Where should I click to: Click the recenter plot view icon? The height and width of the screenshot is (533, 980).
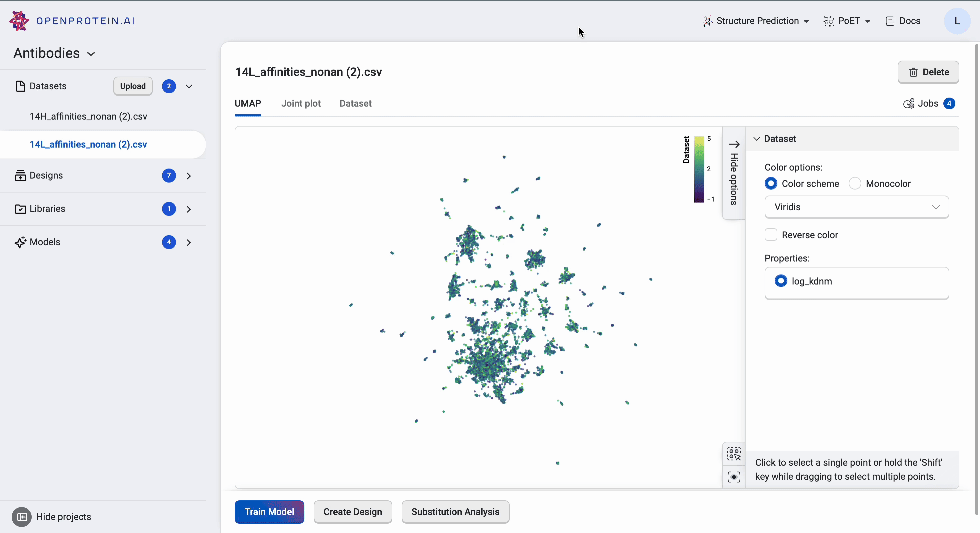click(733, 477)
